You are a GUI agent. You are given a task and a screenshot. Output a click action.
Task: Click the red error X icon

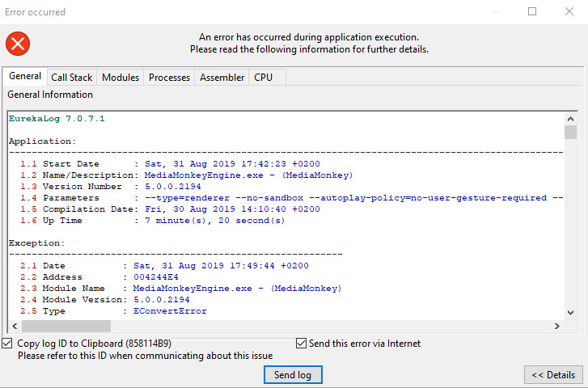pyautogui.click(x=19, y=43)
